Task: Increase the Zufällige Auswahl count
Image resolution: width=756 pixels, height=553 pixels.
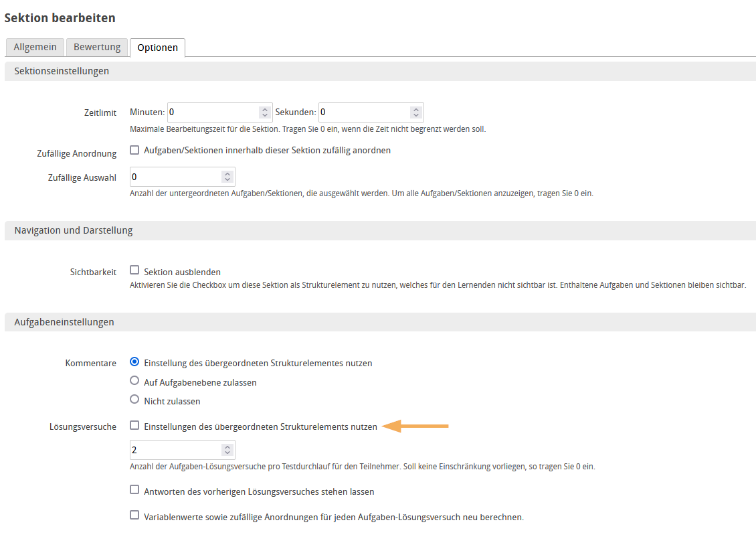Action: (x=227, y=173)
